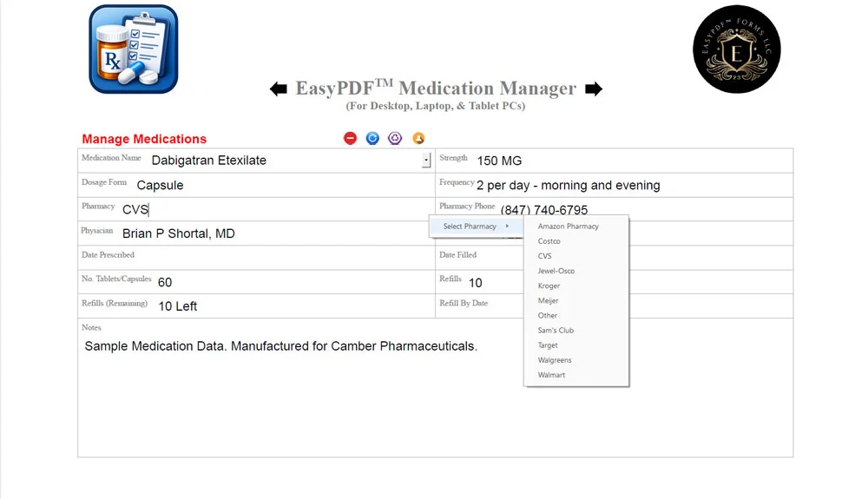Click the red minus delete icon
This screenshot has height=499, width=868.
(x=350, y=138)
